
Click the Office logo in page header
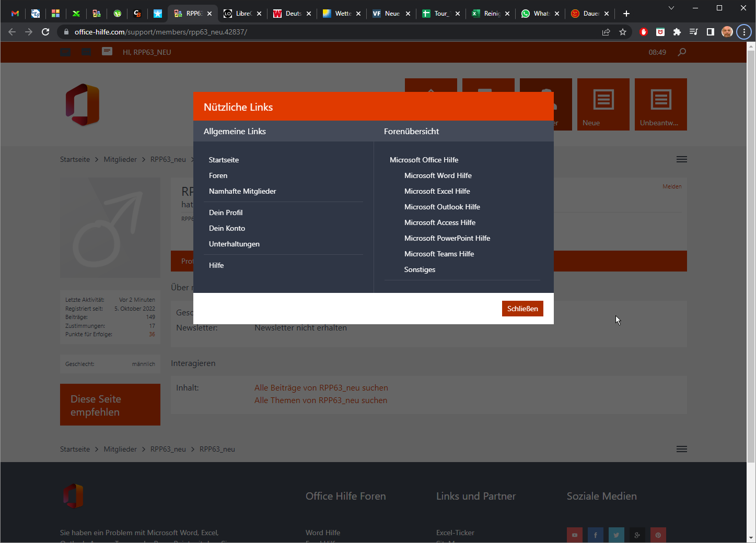83,105
